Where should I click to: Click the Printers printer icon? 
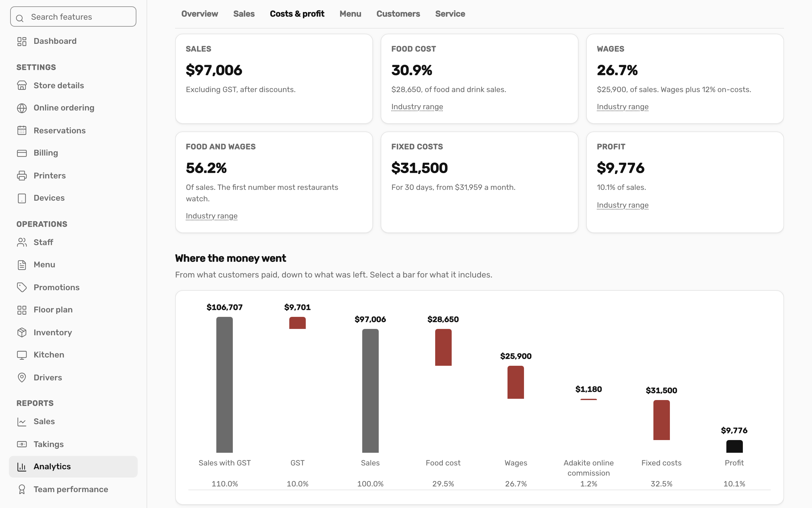coord(22,175)
